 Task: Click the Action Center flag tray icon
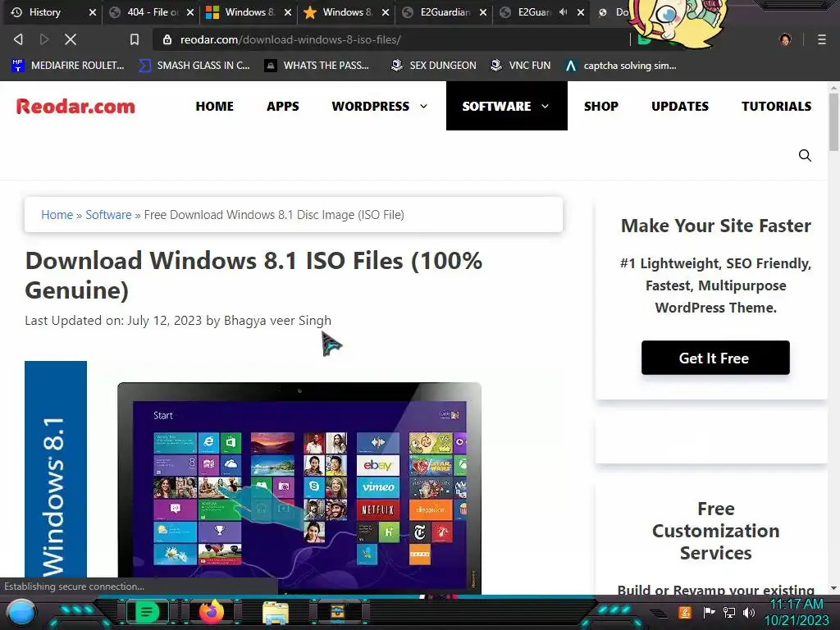pos(709,612)
